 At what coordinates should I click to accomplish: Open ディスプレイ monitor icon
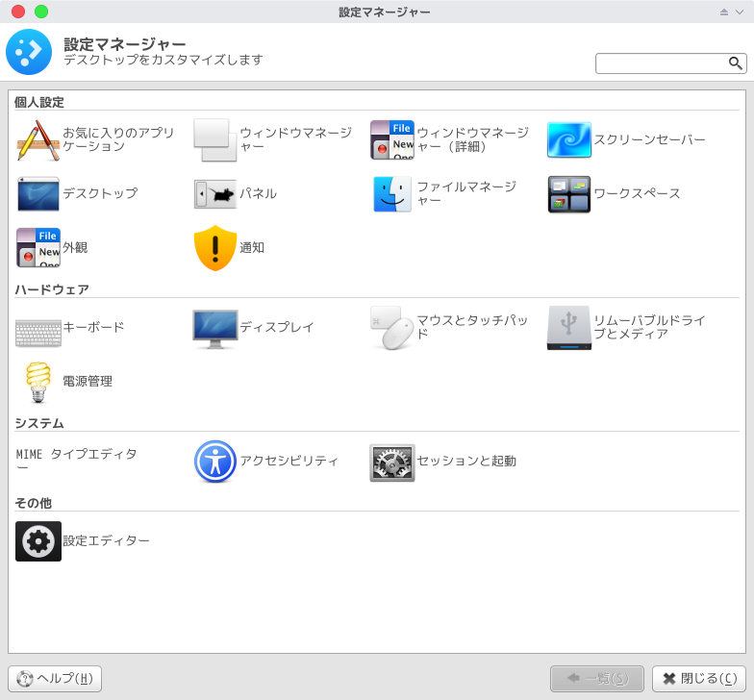(x=215, y=329)
